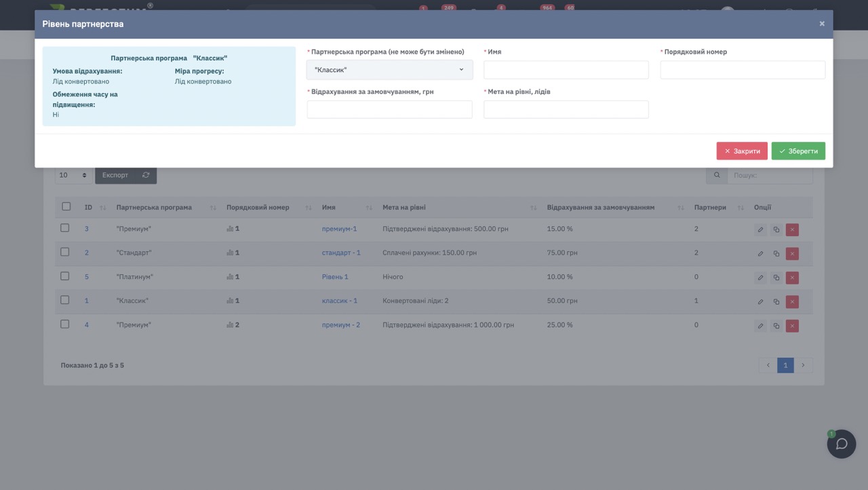Image resolution: width=868 pixels, height=490 pixels.
Task: Click the search magnifier icon near Пошук
Action: click(717, 175)
